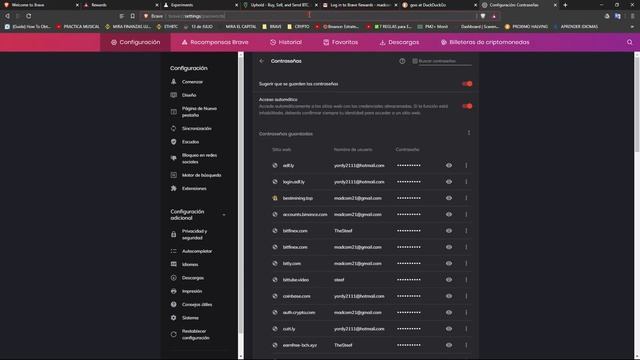
Task: Open the three-dot menu for bestmining.top row
Action: point(466,198)
